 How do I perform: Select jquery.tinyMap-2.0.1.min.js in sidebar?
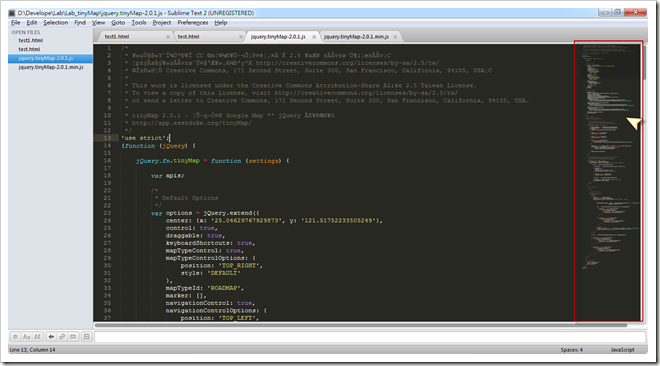pyautogui.click(x=51, y=67)
